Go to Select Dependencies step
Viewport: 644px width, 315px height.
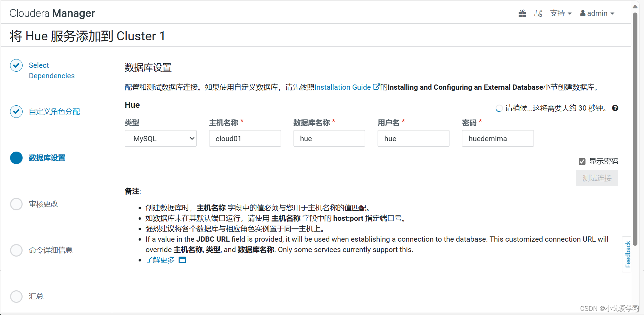[52, 71]
